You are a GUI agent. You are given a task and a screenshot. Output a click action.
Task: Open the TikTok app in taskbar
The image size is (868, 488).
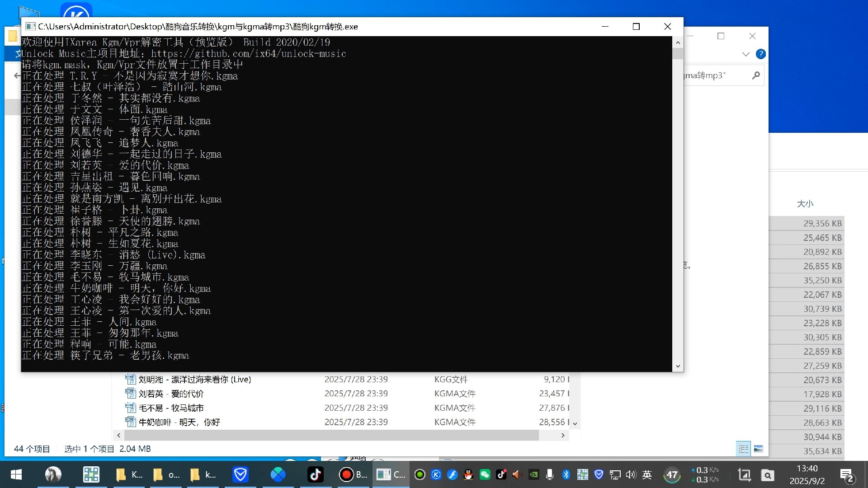point(315,474)
